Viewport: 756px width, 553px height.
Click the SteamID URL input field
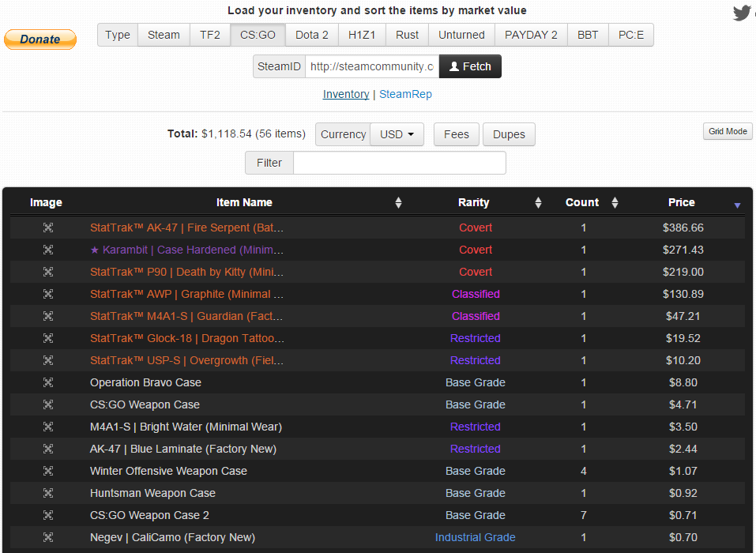(x=372, y=66)
